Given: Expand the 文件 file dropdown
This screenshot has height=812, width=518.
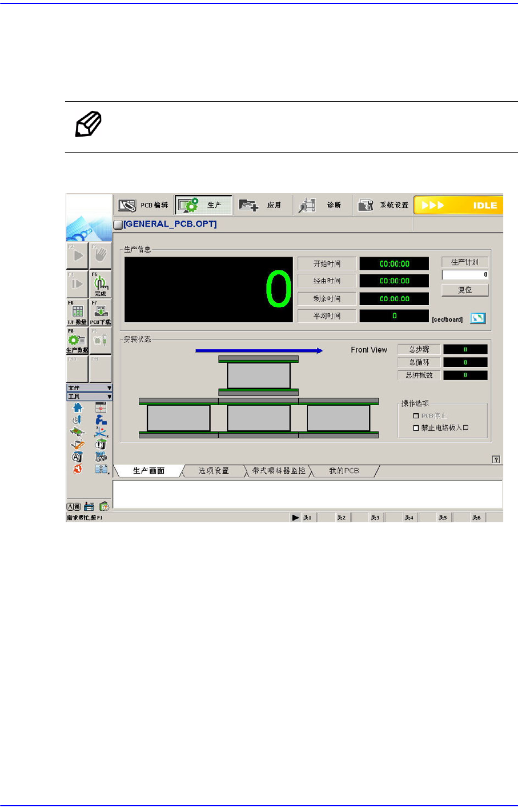Looking at the screenshot, I should [x=89, y=388].
